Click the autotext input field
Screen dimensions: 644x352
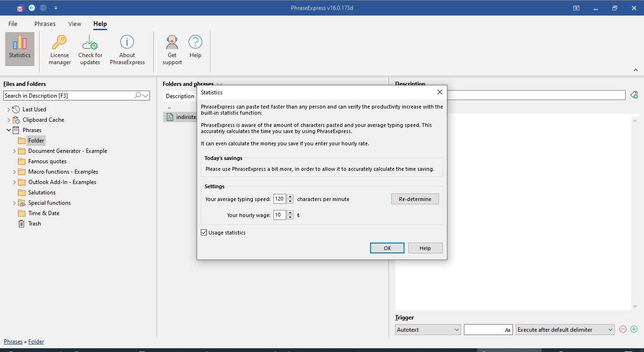pyautogui.click(x=484, y=330)
